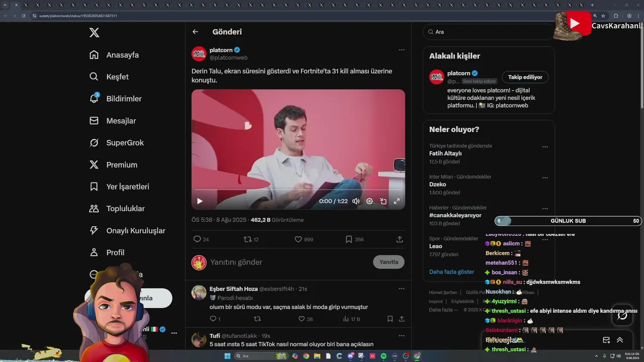Open platcorn profile avatar on the post
The height and width of the screenshot is (362, 644).
tap(199, 54)
